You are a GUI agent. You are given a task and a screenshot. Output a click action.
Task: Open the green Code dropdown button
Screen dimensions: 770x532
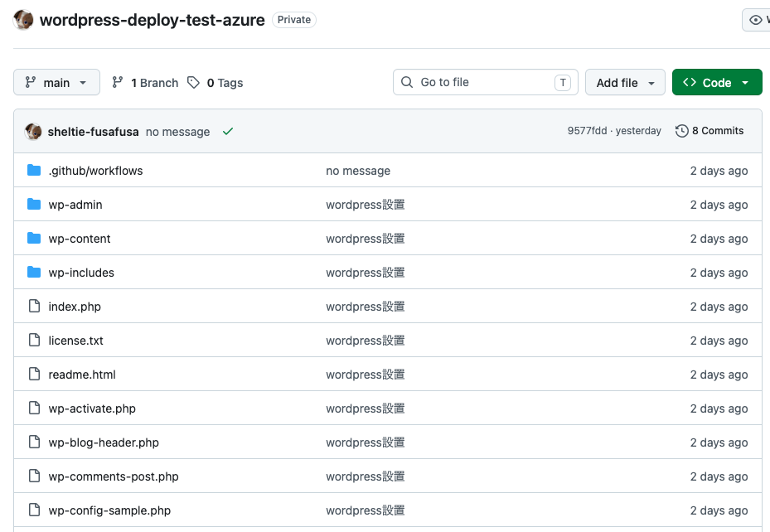click(x=717, y=82)
